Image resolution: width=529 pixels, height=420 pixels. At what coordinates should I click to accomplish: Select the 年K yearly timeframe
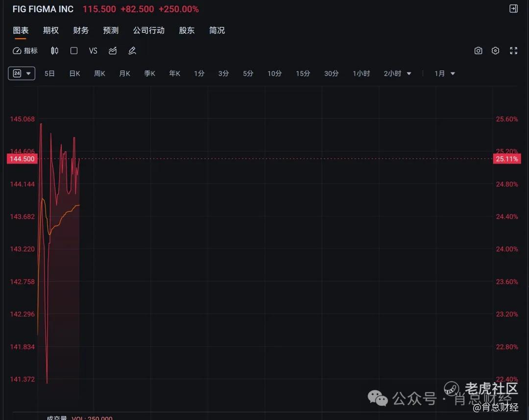coord(174,73)
